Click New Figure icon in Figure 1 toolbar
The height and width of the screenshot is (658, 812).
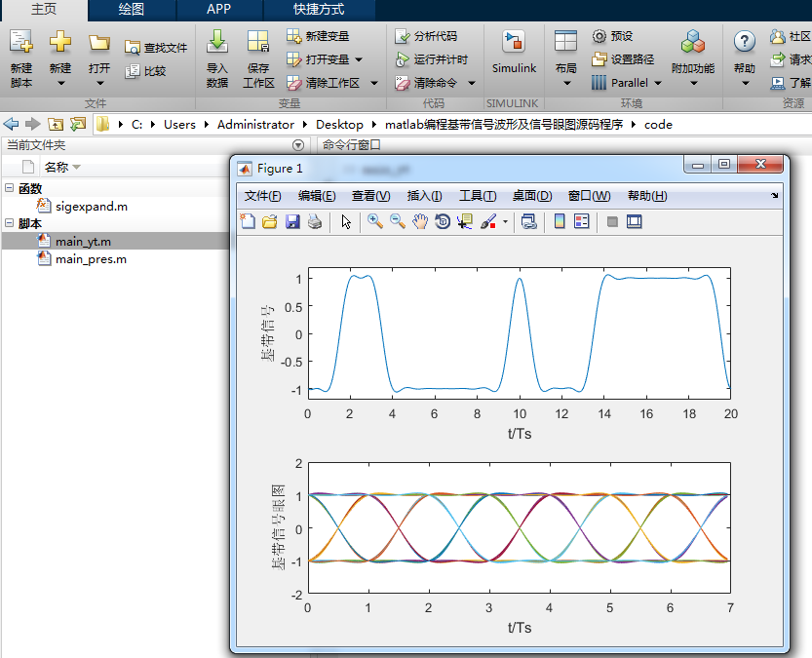248,221
